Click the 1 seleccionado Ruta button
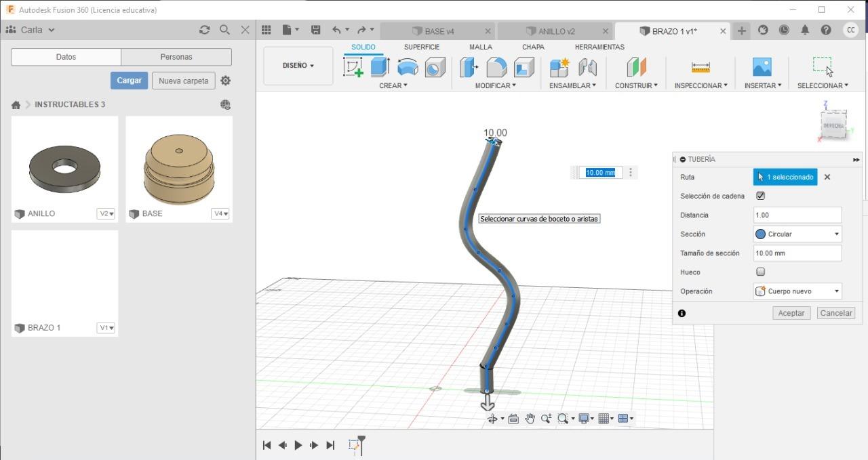 pos(785,177)
